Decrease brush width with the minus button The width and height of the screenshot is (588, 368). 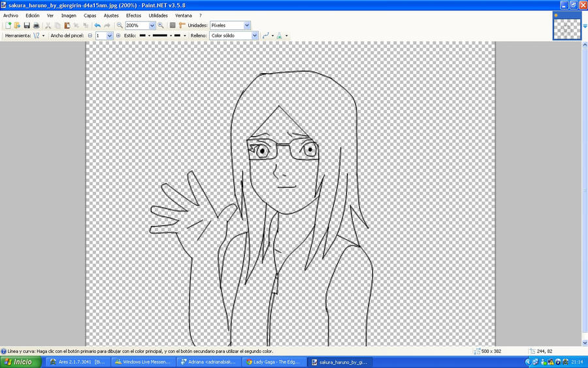click(90, 36)
